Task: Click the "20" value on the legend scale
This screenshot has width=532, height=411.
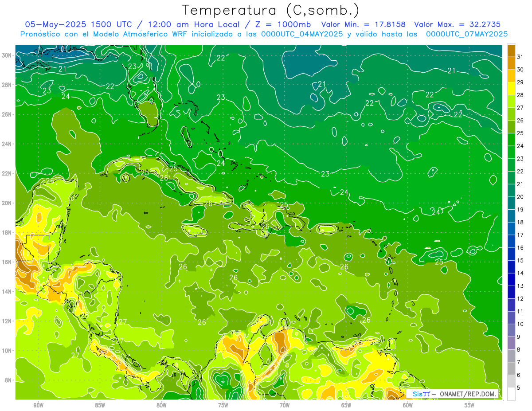Action: [x=520, y=197]
